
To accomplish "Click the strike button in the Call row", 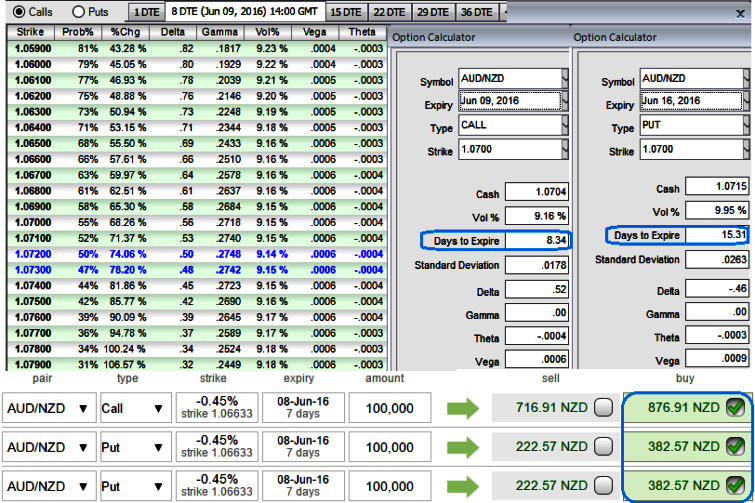I will [x=216, y=408].
